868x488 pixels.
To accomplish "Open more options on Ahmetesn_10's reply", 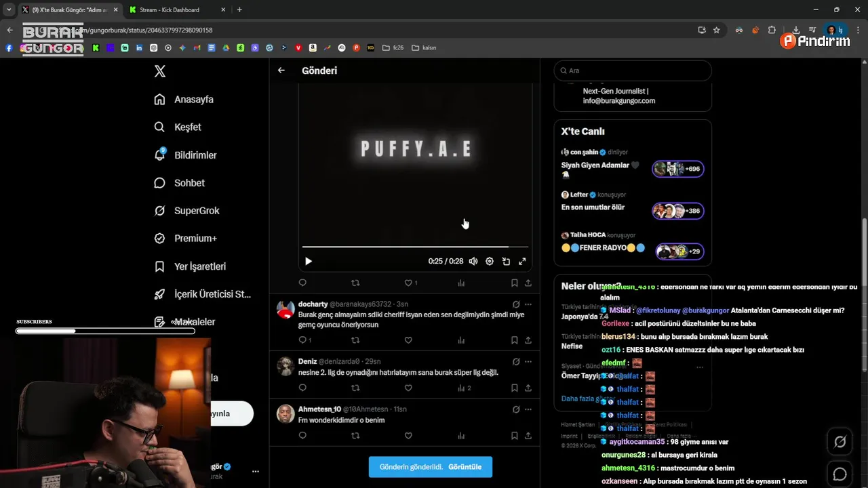I will (528, 409).
